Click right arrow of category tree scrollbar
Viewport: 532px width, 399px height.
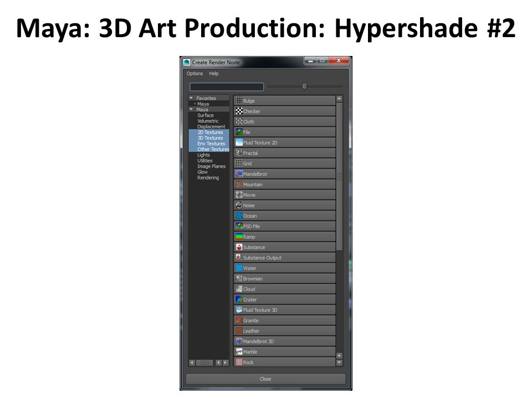tap(226, 362)
